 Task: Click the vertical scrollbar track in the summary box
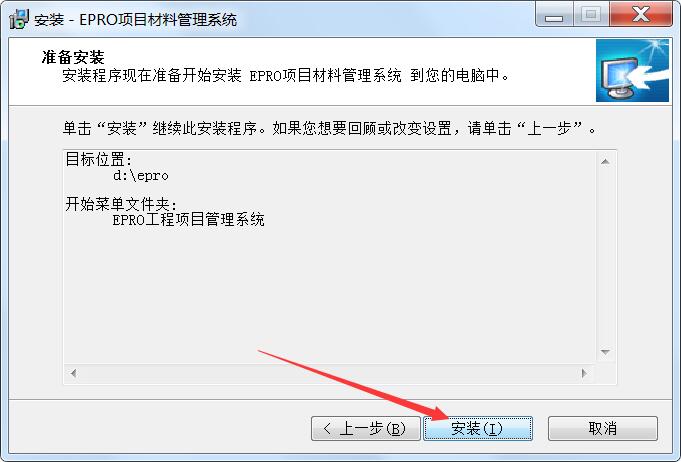coord(605,257)
